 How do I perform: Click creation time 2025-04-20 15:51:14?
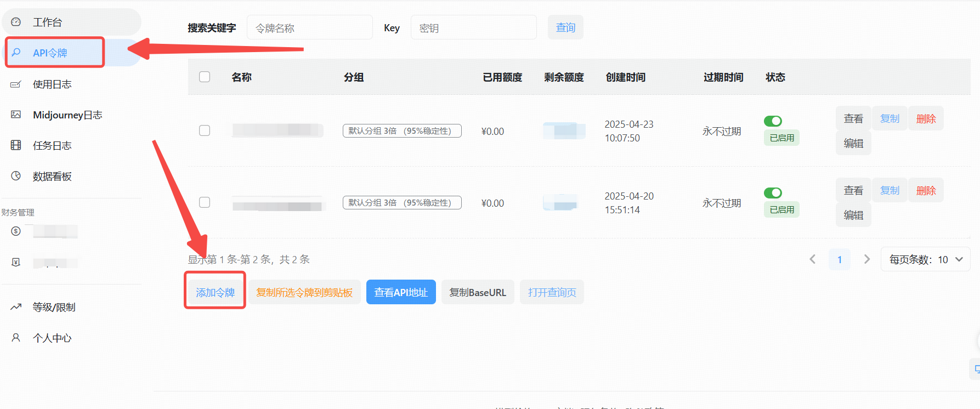pyautogui.click(x=629, y=203)
